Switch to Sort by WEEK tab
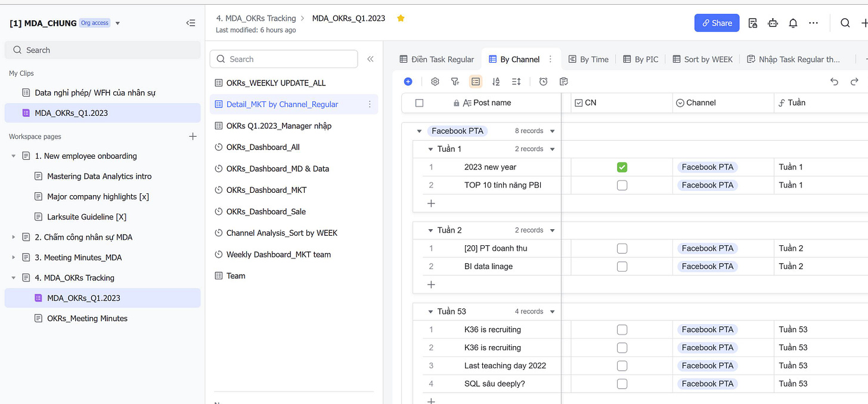Screen dimensions: 868x404 pyautogui.click(x=703, y=59)
